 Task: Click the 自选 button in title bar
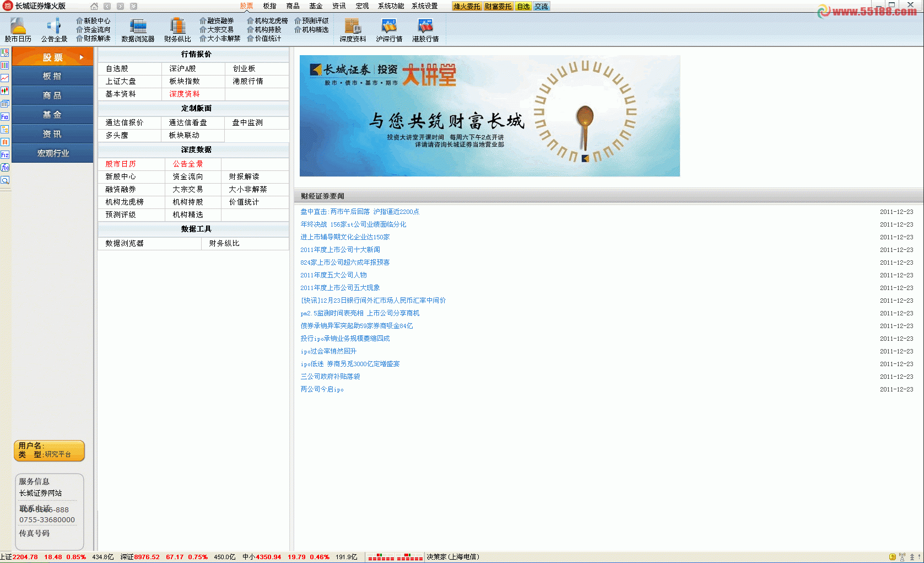click(523, 7)
